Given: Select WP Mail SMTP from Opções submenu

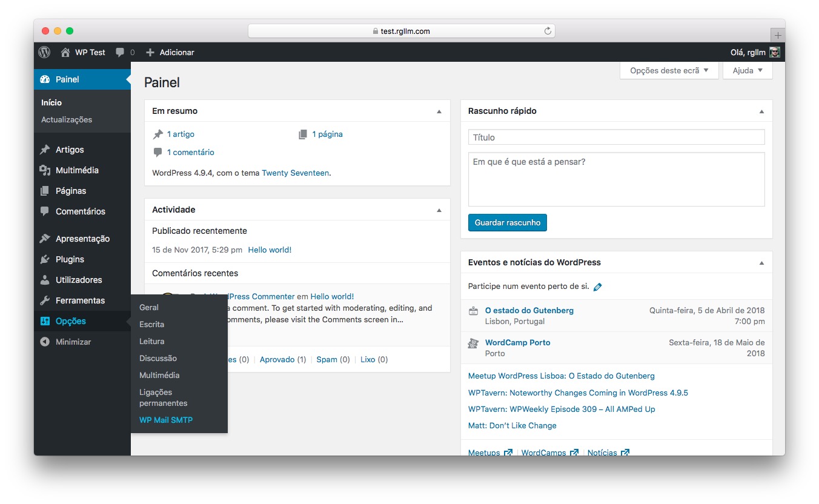Looking at the screenshot, I should pos(166,420).
